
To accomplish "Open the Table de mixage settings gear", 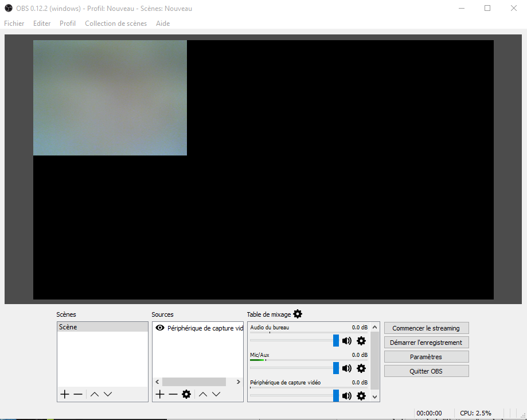I will tap(298, 314).
